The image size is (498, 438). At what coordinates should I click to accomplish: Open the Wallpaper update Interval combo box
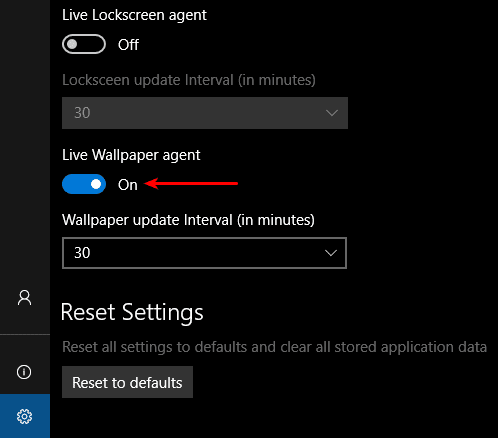pos(204,253)
